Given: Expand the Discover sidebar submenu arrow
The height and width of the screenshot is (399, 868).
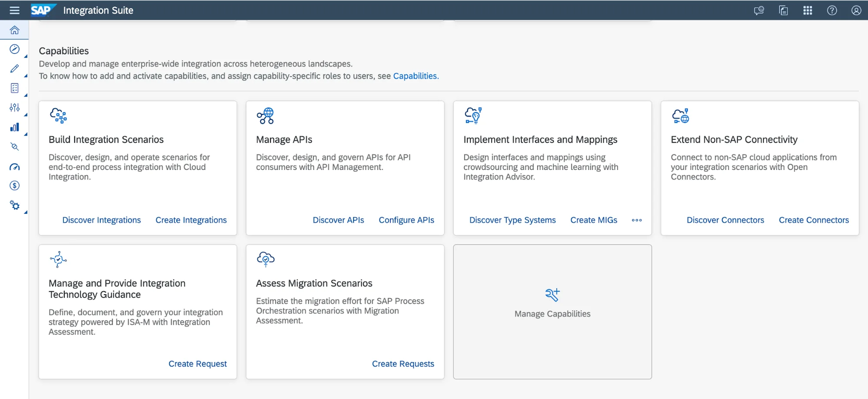Looking at the screenshot, I should point(26,56).
